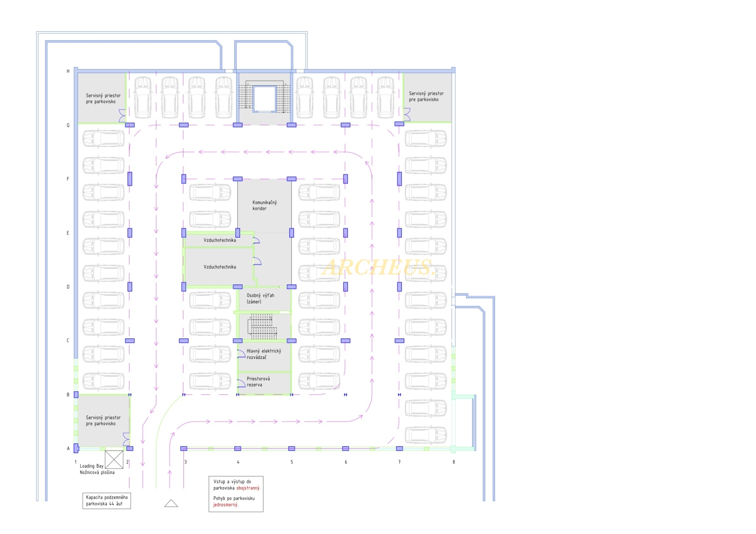Click grid axis label 'G'
This screenshot has height=534, width=756.
click(x=68, y=125)
